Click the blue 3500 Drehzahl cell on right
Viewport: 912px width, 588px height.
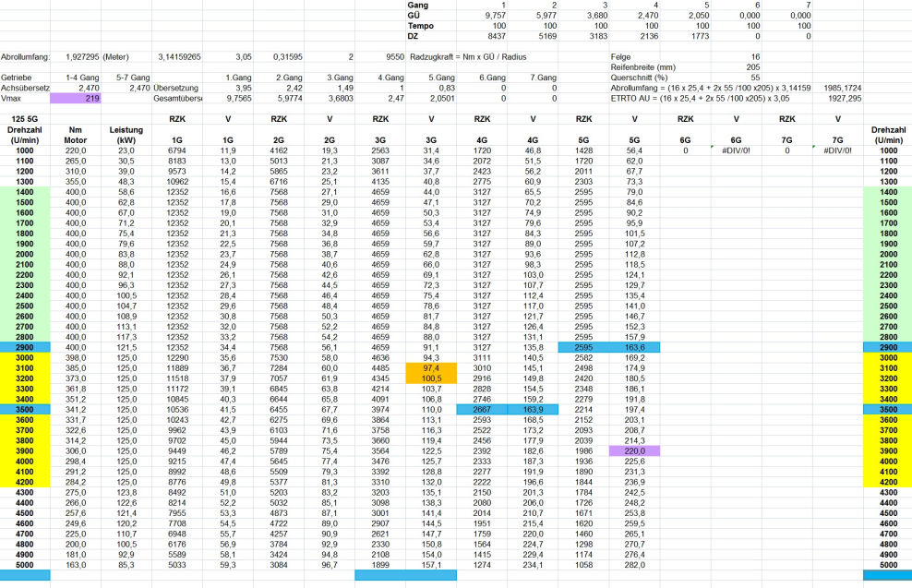[888, 410]
